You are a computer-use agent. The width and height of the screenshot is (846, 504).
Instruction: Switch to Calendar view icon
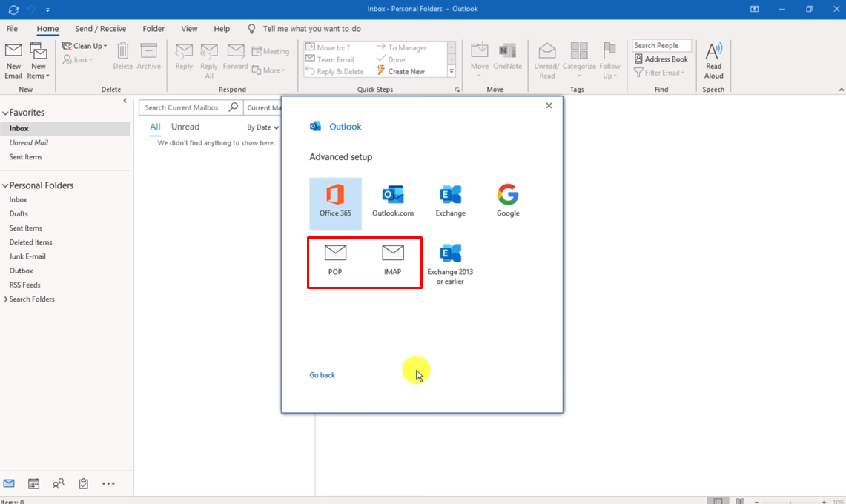tap(33, 483)
